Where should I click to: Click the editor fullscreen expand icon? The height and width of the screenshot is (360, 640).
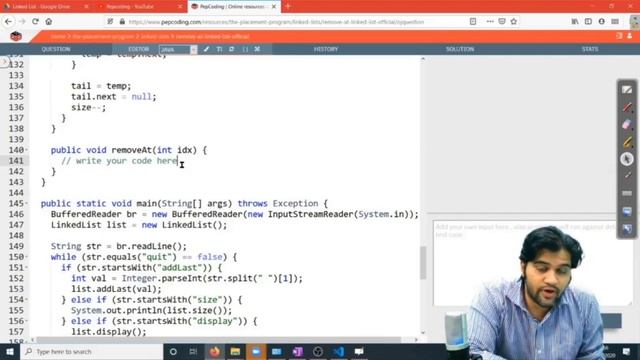click(257, 49)
